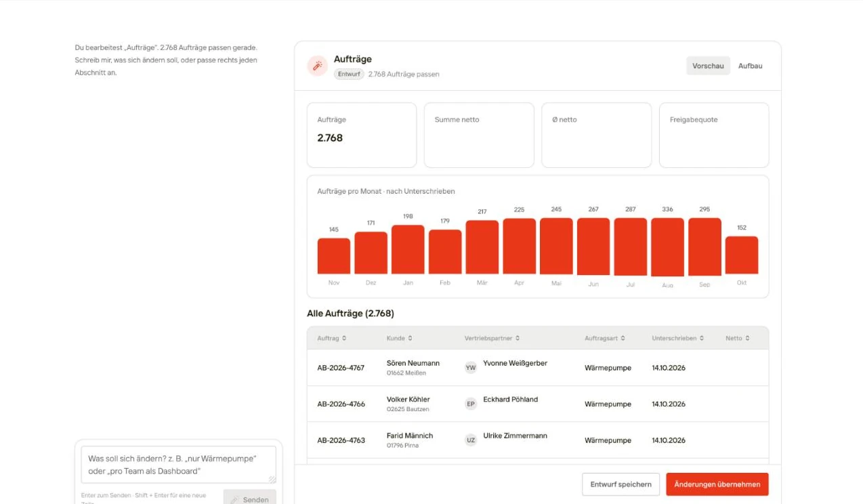Sort by the Kunde column header
The height and width of the screenshot is (504, 863).
click(x=400, y=338)
